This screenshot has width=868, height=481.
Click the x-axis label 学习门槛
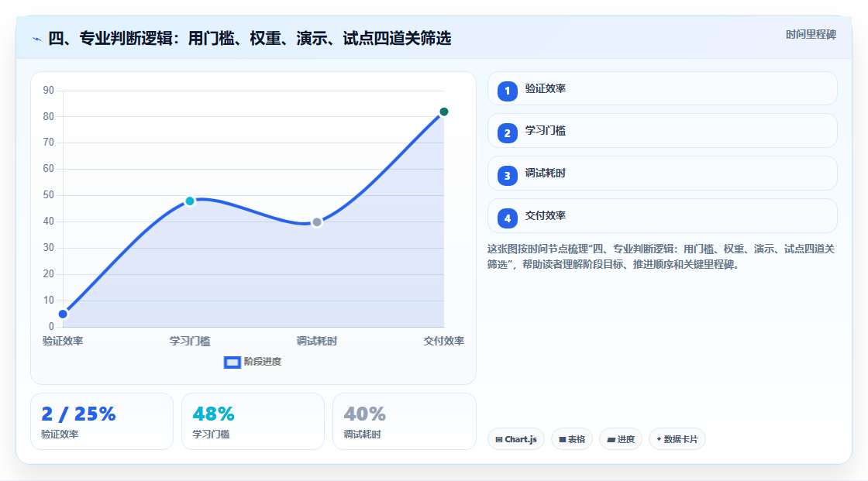[190, 342]
